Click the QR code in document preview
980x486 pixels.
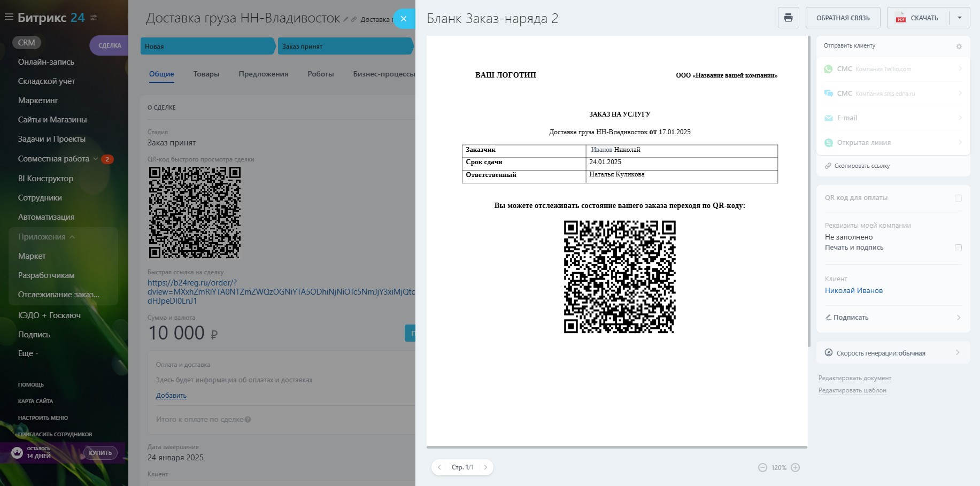tap(620, 277)
